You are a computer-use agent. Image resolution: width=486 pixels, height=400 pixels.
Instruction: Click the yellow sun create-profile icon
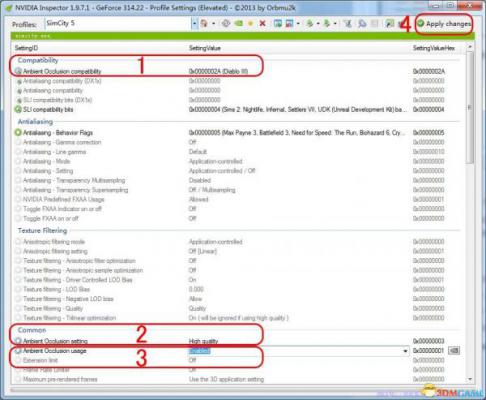click(251, 24)
